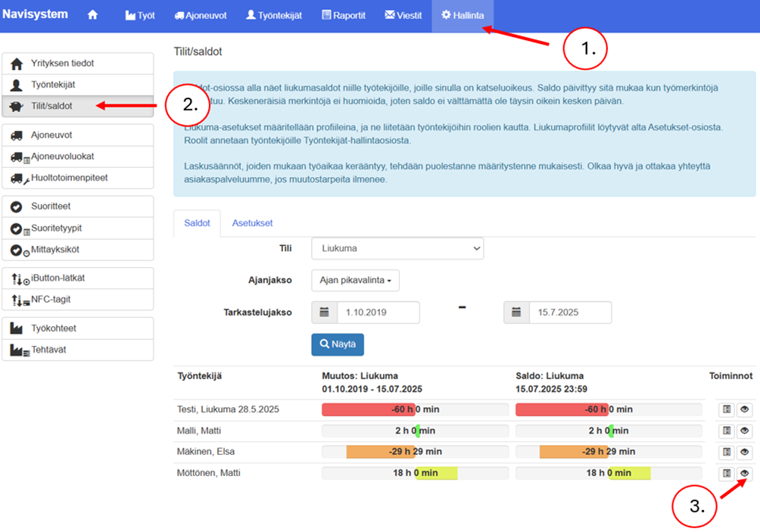Open calculator icon for Malli, Matti row
The width and height of the screenshot is (760, 532).
click(726, 431)
